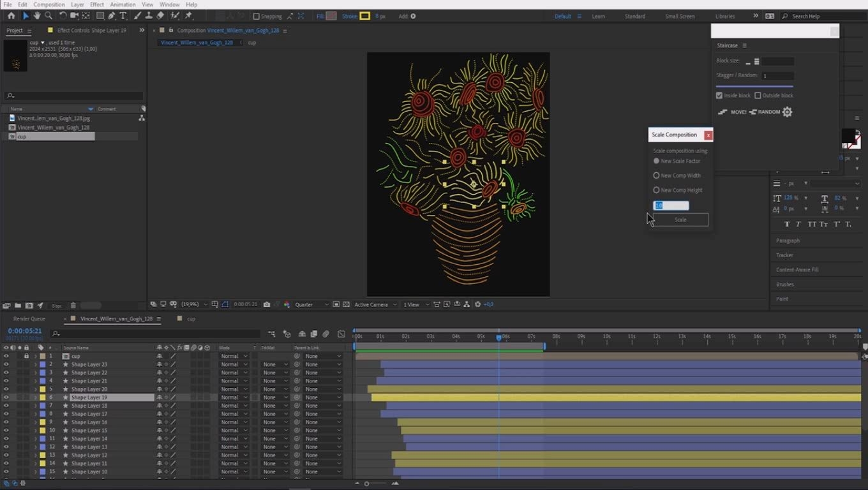Take a snapshot with camera icon
Screen dimensions: 868x490
267,305
